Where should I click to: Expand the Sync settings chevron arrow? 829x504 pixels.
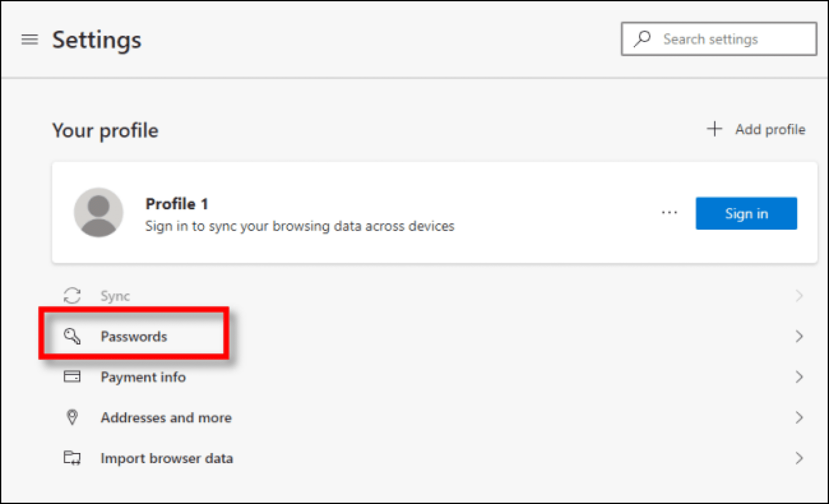pos(799,296)
